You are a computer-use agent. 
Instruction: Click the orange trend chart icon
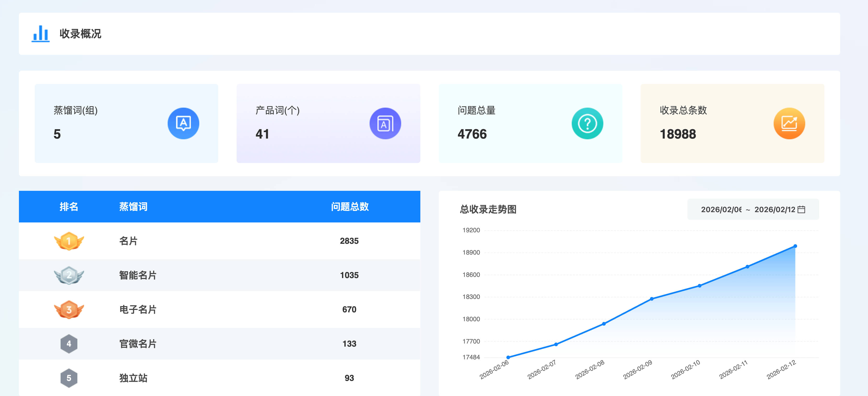(789, 123)
